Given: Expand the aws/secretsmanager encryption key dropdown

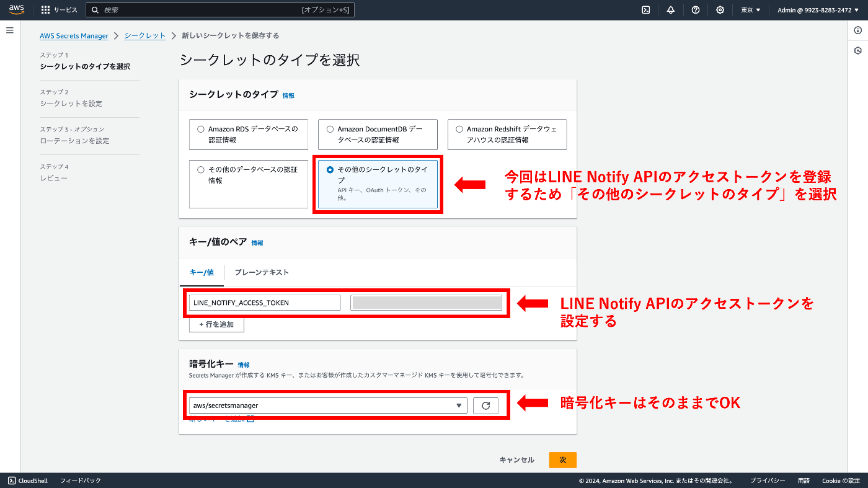Looking at the screenshot, I should pyautogui.click(x=328, y=406).
